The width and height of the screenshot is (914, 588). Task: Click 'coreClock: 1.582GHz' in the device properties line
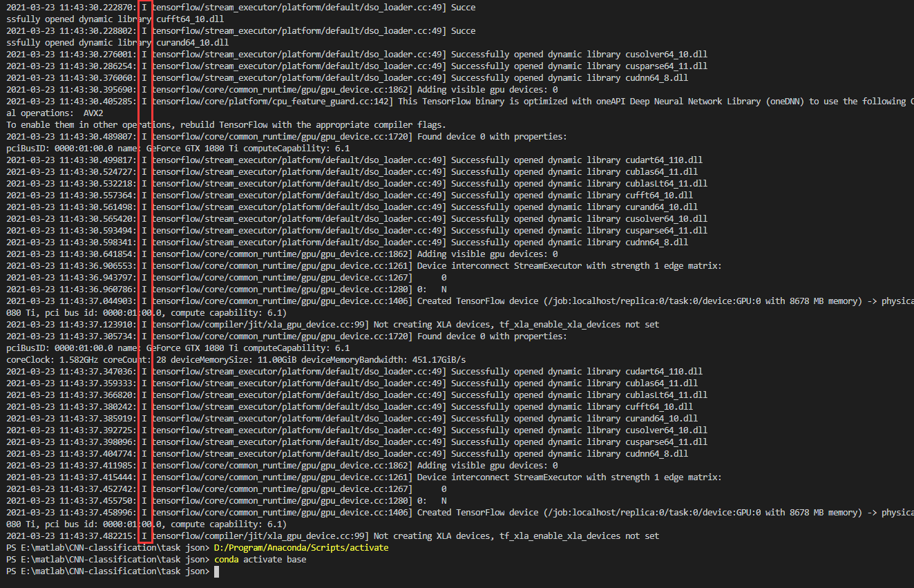53,360
